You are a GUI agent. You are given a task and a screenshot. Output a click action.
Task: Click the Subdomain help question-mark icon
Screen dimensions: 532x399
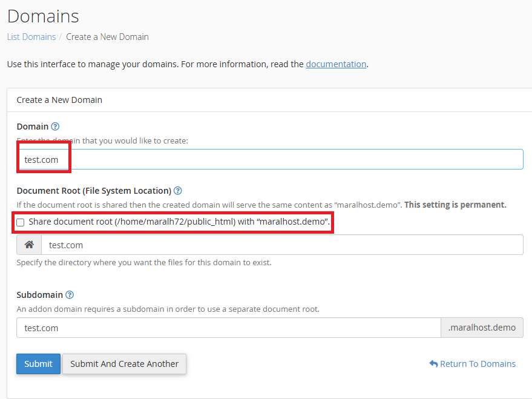point(70,295)
